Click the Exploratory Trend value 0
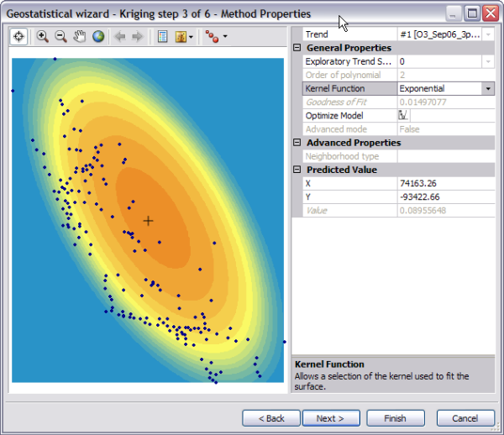 (402, 61)
